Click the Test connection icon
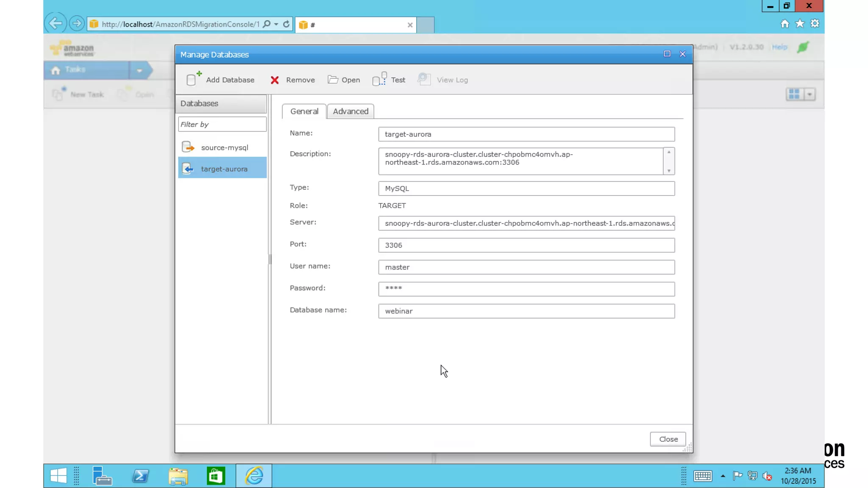 379,79
